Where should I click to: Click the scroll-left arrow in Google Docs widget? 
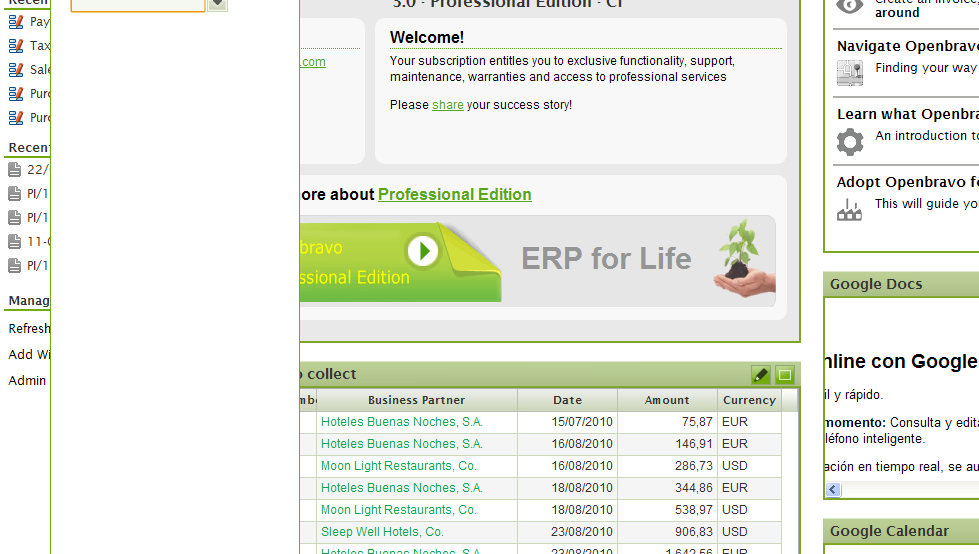(x=833, y=490)
